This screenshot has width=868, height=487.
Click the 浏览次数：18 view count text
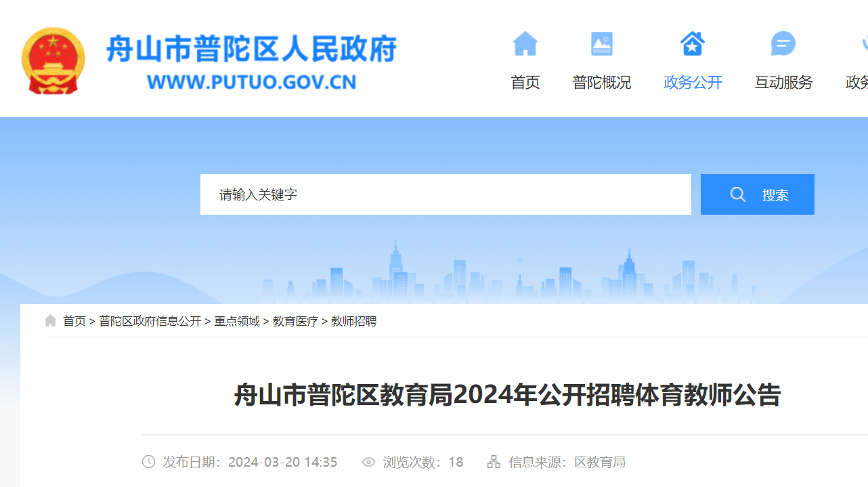423,462
